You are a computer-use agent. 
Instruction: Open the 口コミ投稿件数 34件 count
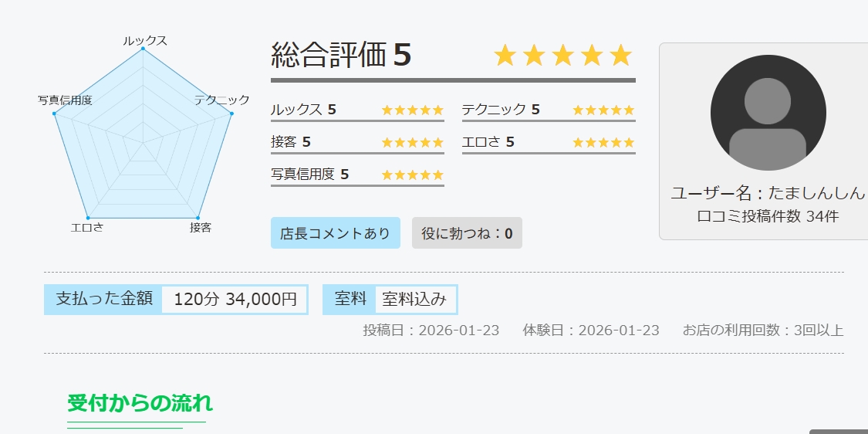click(x=767, y=216)
